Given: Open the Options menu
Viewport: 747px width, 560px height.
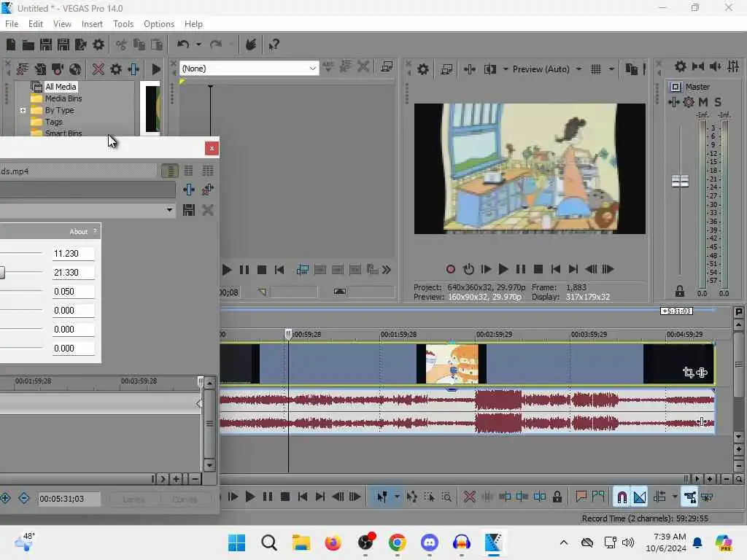Looking at the screenshot, I should 158,24.
